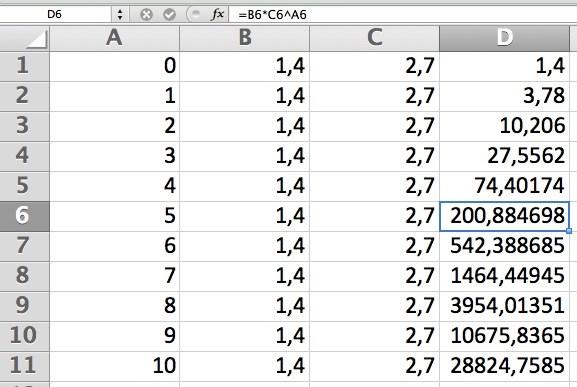Click cell C6 containing 2,7

click(x=374, y=216)
